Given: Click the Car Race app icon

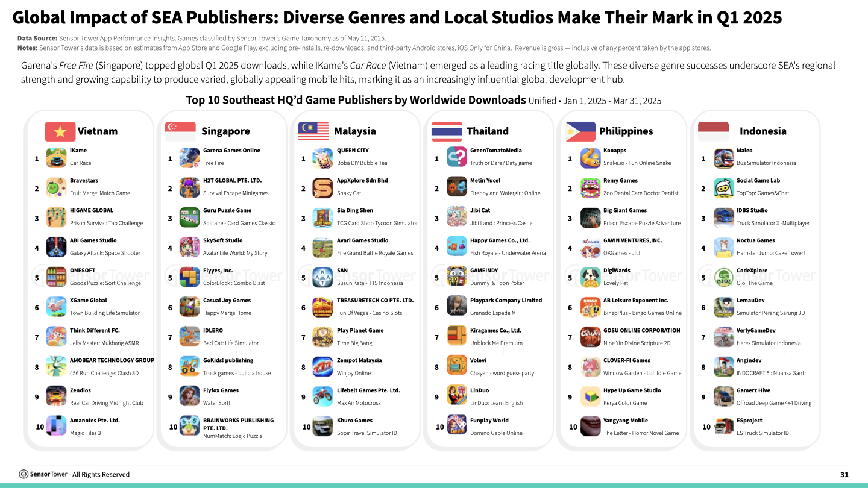Looking at the screenshot, I should pos(56,157).
